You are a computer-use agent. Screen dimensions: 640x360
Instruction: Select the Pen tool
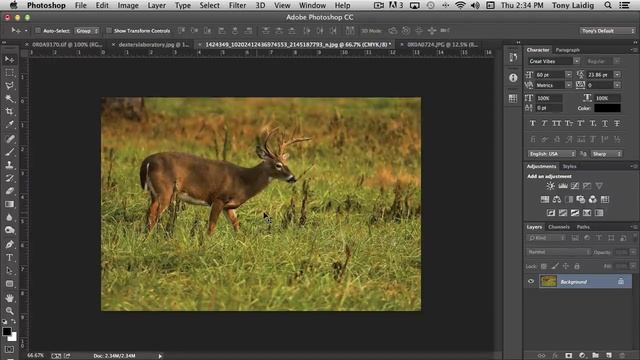[x=9, y=244]
